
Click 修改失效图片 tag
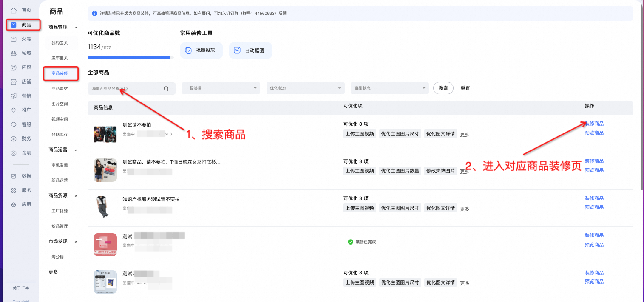[440, 171]
